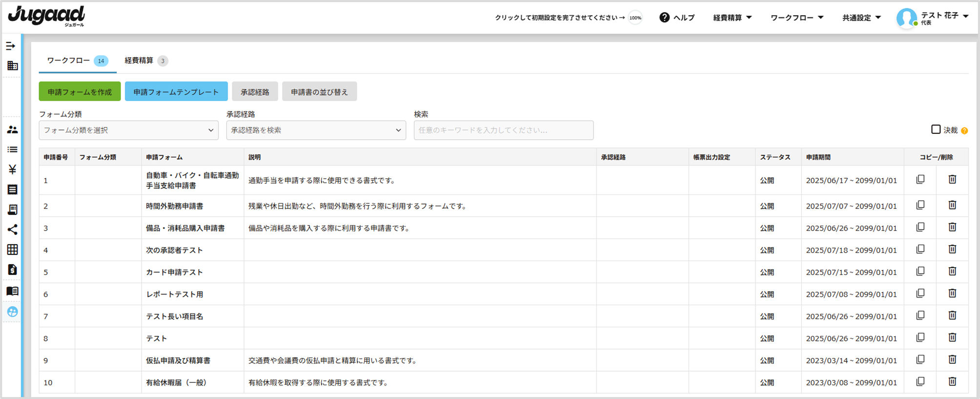Viewport: 980px width, 399px height.
Task: Delete the テスト長い項目名 form
Action: 952,315
